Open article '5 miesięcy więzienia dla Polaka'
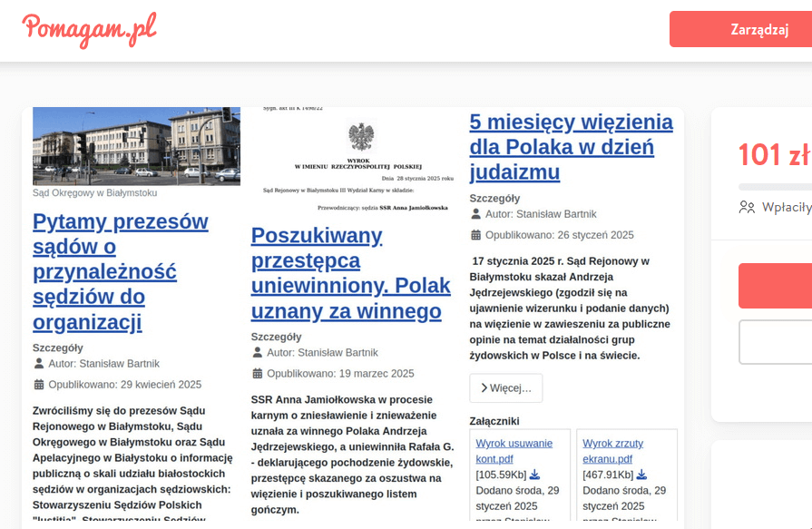 point(572,147)
